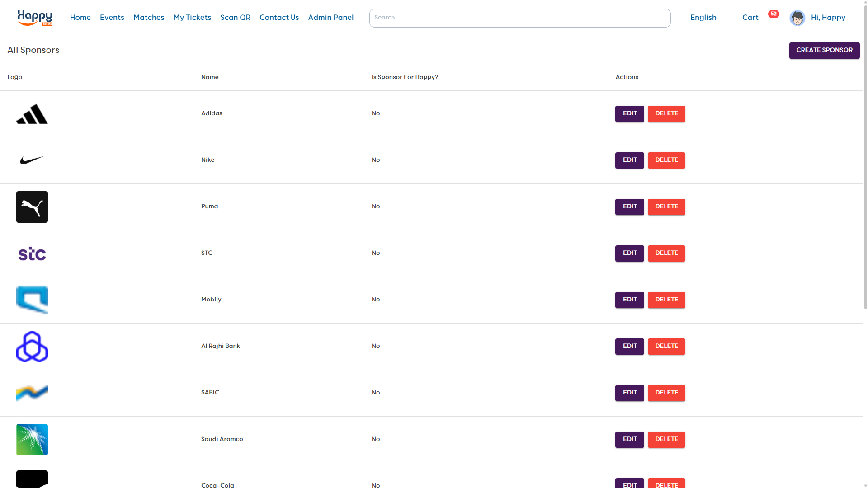
Task: Click the Puma sponsor logo
Action: (32, 207)
